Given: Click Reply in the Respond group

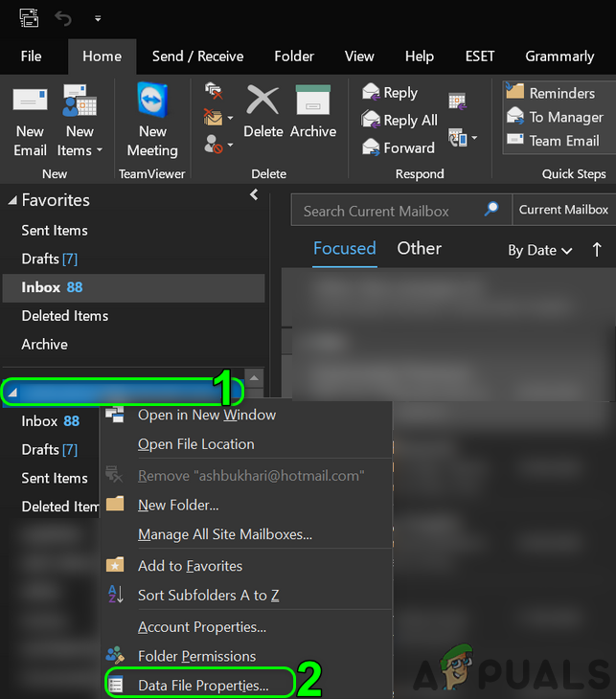Looking at the screenshot, I should pyautogui.click(x=390, y=93).
